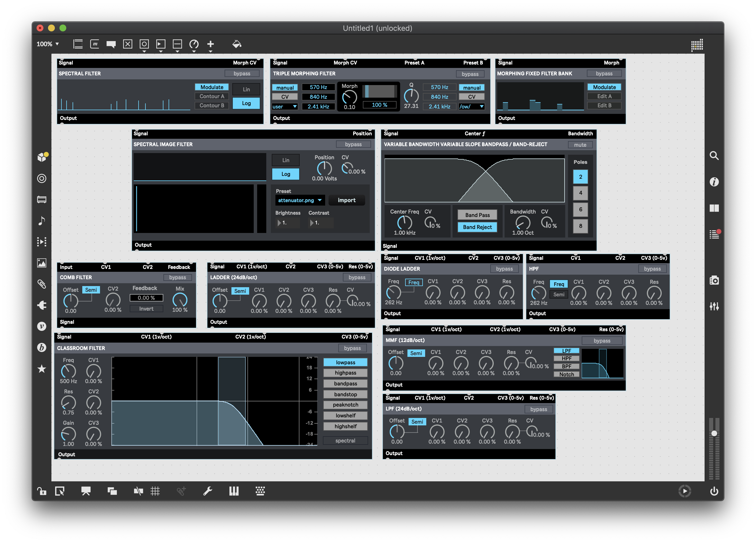Open the calendar grid icon at top right
This screenshot has width=756, height=543.
[697, 45]
